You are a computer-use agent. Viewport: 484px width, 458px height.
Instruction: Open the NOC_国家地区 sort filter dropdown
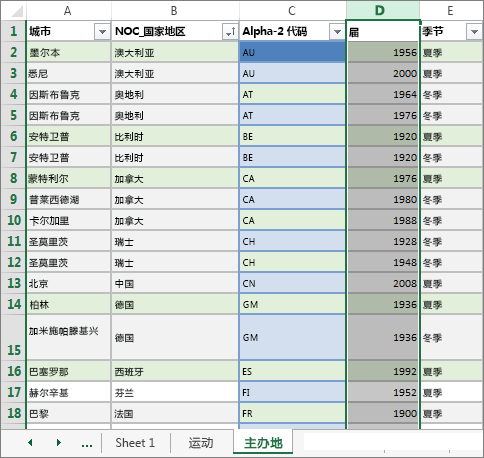tap(230, 32)
